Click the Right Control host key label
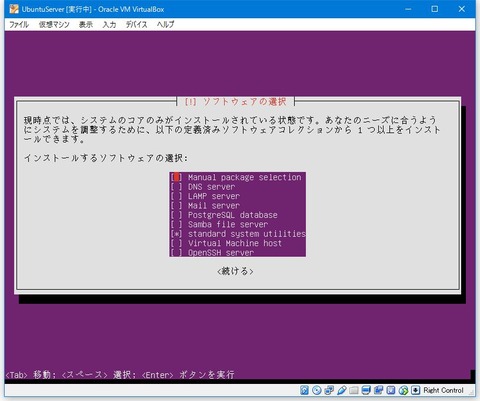The width and height of the screenshot is (480, 401). 443,390
